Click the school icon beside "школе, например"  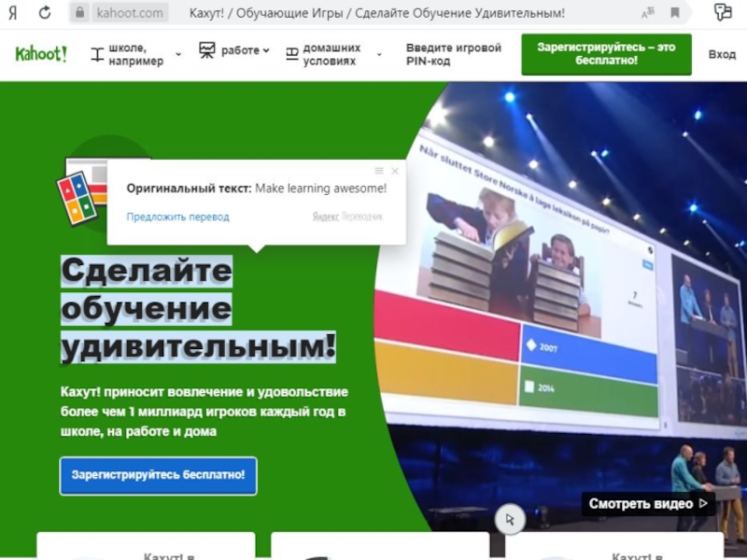click(x=97, y=55)
